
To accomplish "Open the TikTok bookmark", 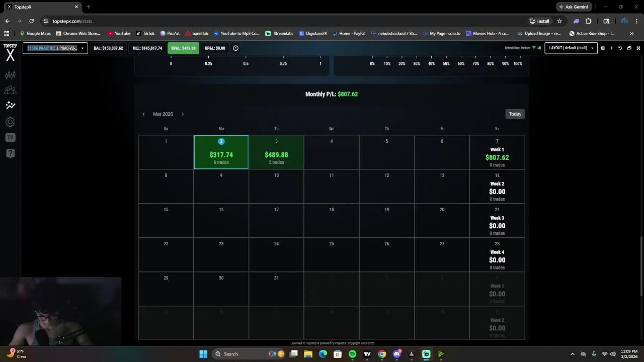I will click(145, 34).
